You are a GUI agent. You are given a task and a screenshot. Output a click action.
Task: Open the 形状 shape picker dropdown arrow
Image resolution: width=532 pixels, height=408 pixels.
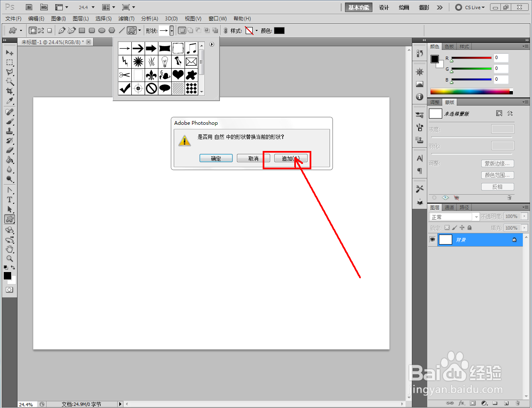[x=172, y=31]
